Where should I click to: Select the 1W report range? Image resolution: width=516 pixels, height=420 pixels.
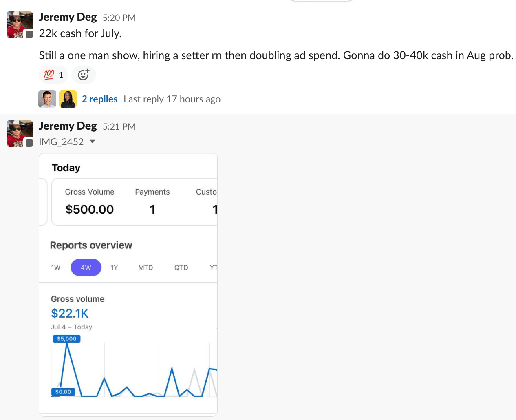(55, 267)
